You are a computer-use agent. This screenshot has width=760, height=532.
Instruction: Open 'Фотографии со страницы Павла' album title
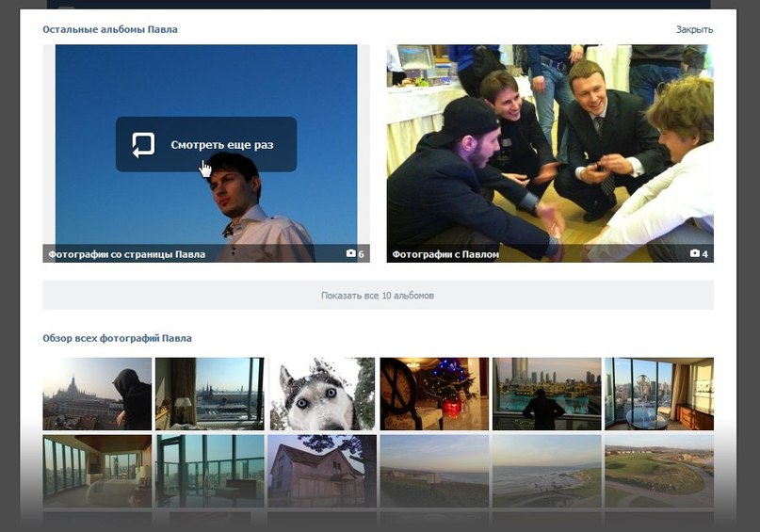126,254
